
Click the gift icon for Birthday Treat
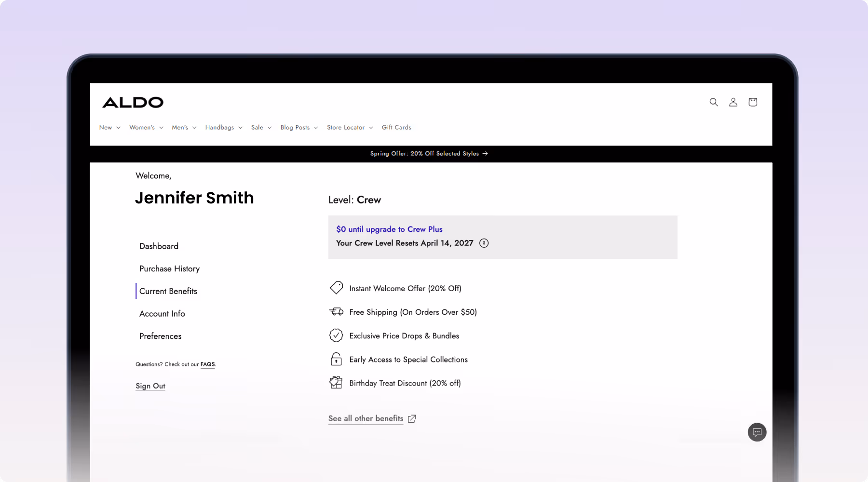[x=336, y=383]
